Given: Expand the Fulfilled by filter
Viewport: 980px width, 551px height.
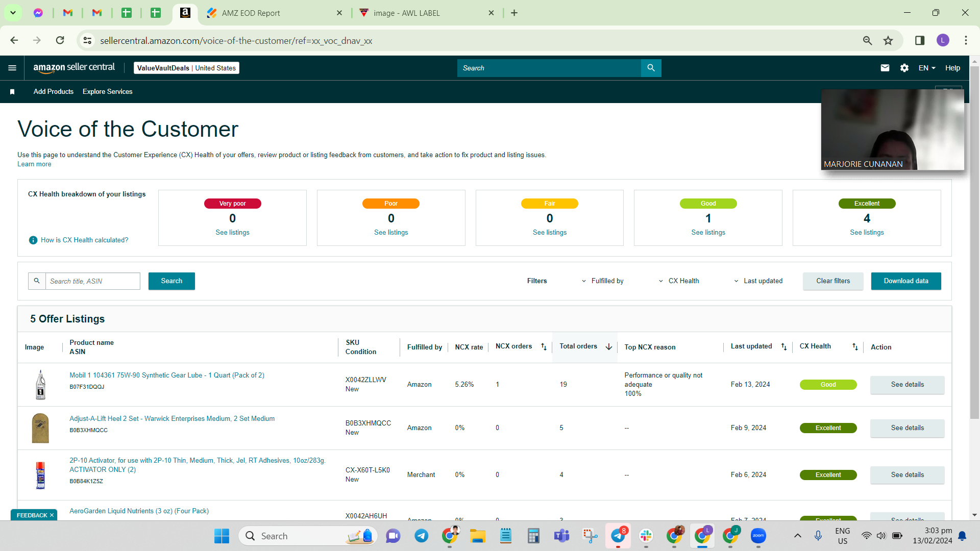Looking at the screenshot, I should 602,281.
